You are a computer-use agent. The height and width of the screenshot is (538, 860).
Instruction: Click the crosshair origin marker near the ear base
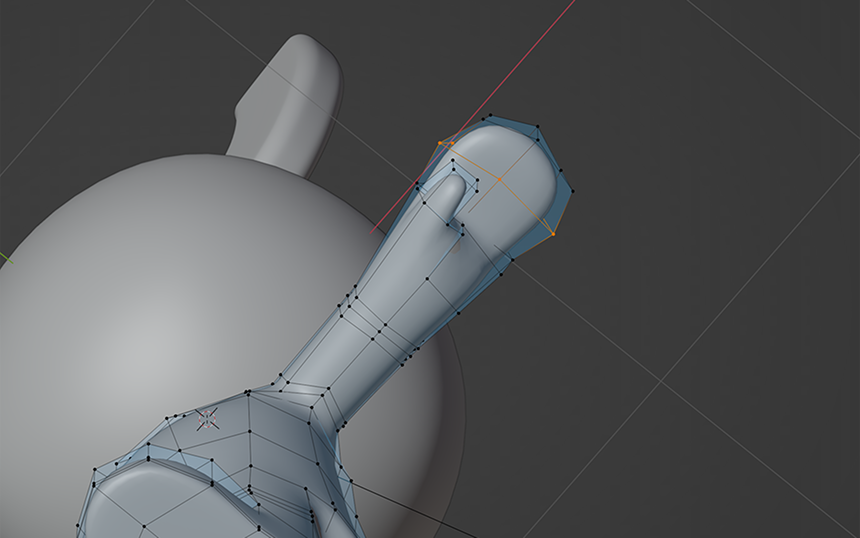pyautogui.click(x=207, y=418)
